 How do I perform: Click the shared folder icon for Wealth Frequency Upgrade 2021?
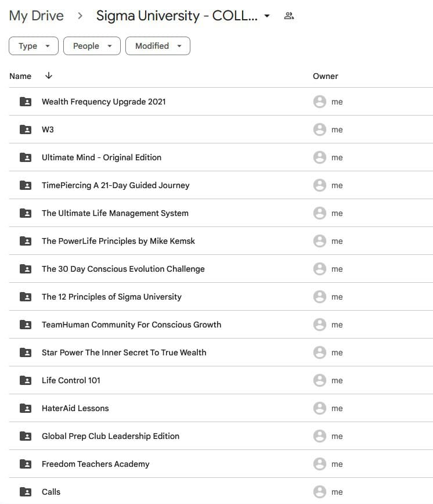pos(26,102)
